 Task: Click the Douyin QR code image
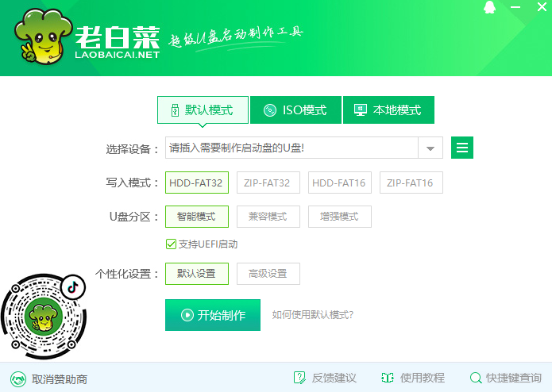[x=44, y=317]
